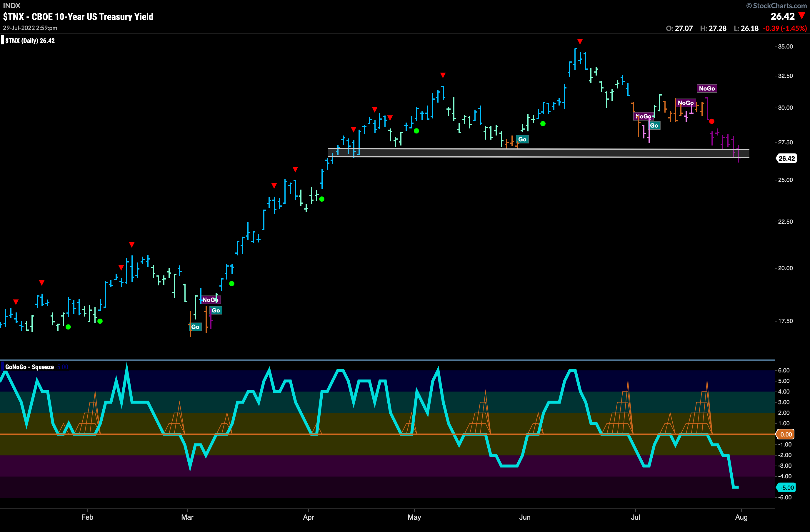
Task: Click the May label on time axis
Action: (414, 517)
